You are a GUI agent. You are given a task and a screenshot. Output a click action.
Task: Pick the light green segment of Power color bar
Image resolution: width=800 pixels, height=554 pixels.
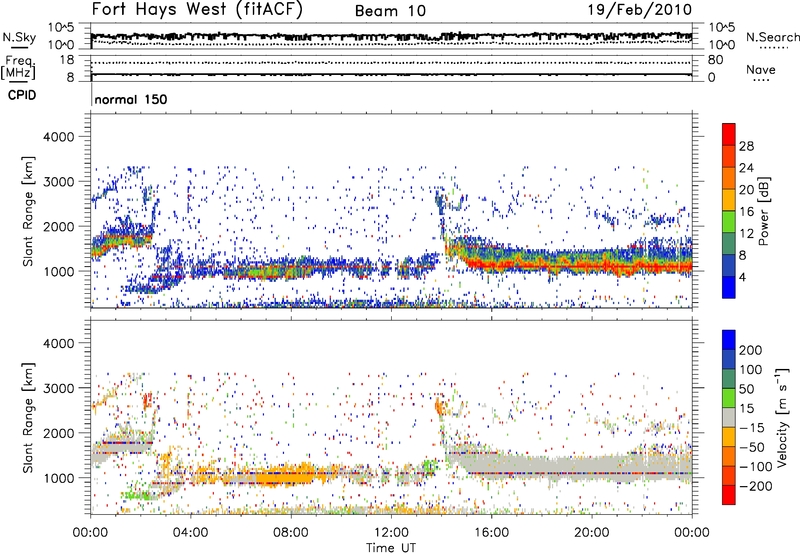[x=729, y=221]
